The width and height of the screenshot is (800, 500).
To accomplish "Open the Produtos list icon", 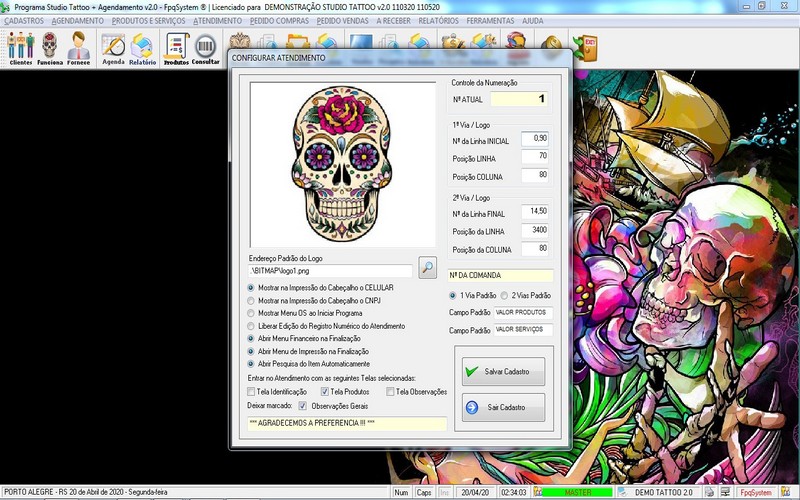I will click(176, 48).
